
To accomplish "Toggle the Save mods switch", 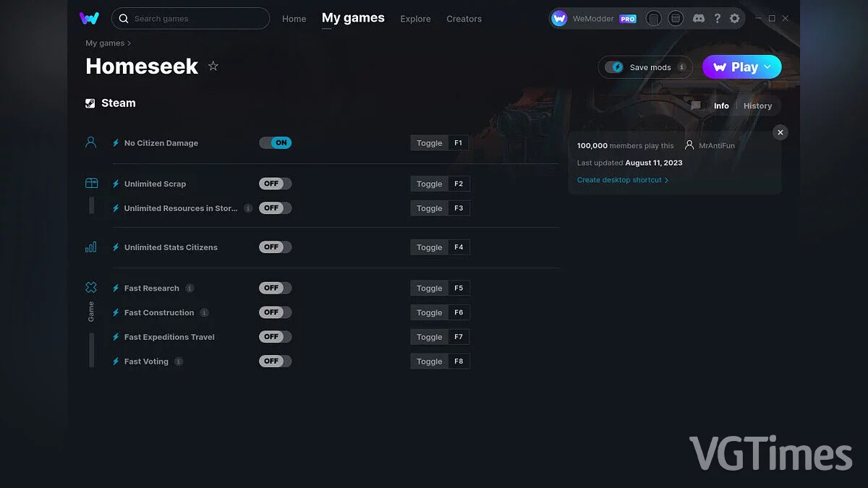I will coord(615,67).
